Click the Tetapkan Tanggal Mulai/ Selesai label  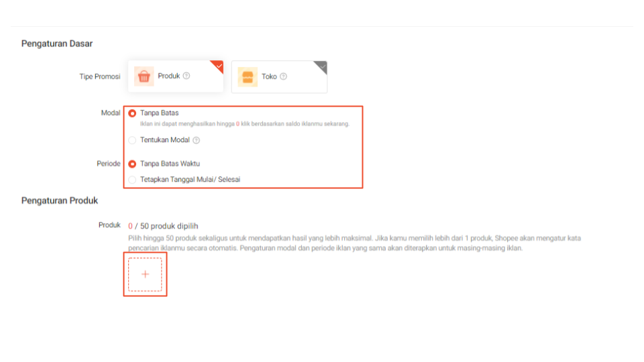(190, 180)
